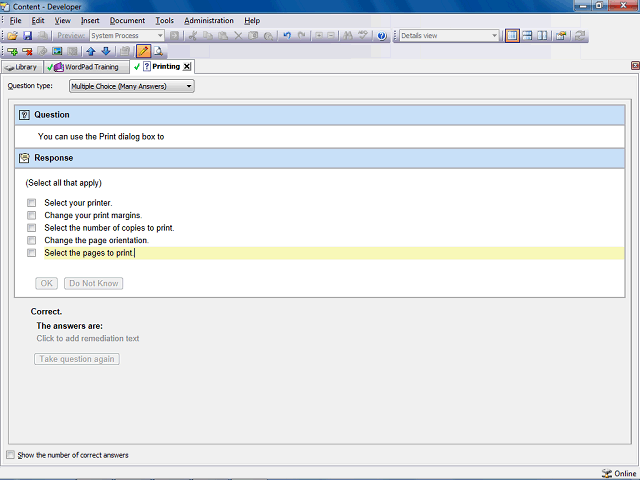Click the properties icon next to layout buttons
Viewport: 640px width, 480px height.
[x=561, y=36]
